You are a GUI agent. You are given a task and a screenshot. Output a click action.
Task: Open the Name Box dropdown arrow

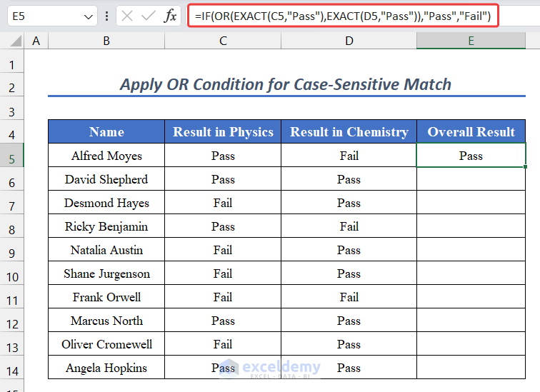88,16
